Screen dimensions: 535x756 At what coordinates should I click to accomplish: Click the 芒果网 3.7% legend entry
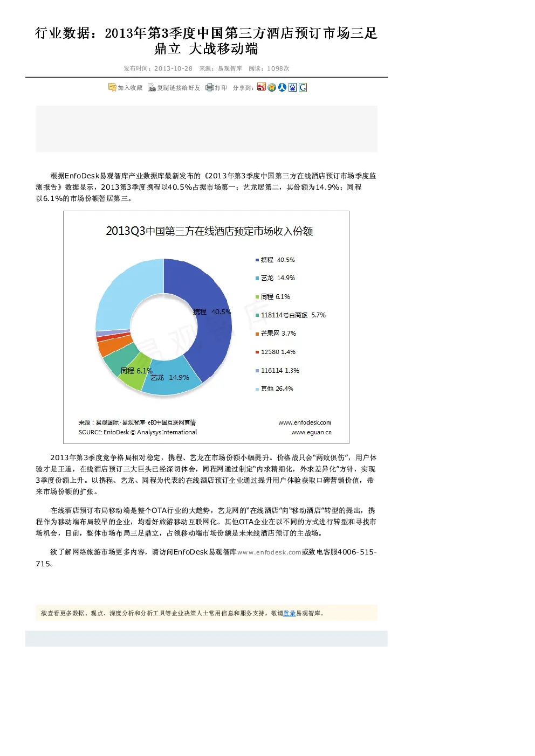(x=276, y=334)
